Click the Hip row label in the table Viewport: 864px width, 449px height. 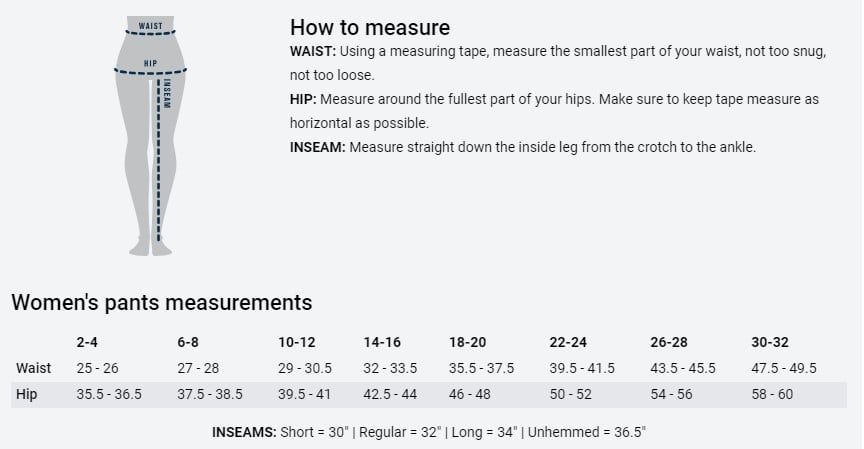pyautogui.click(x=27, y=394)
